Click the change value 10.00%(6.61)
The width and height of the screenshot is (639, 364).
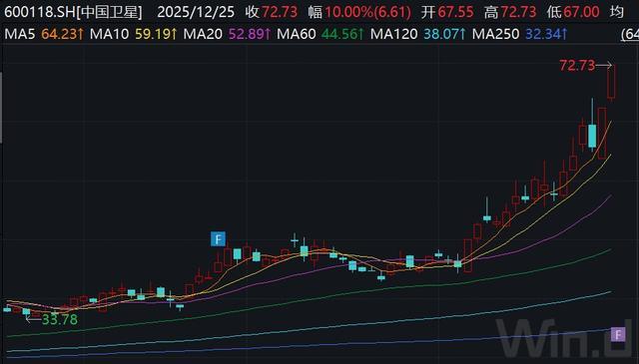[x=367, y=12]
